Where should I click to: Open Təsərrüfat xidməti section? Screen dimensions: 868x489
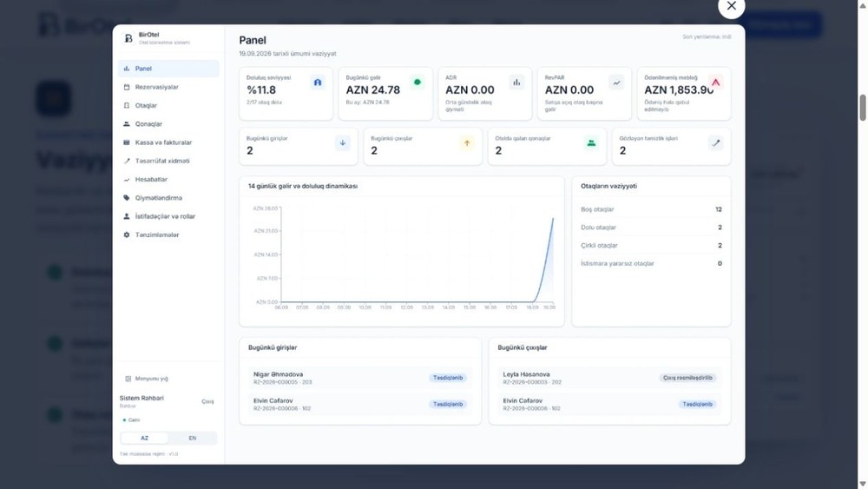pyautogui.click(x=168, y=161)
